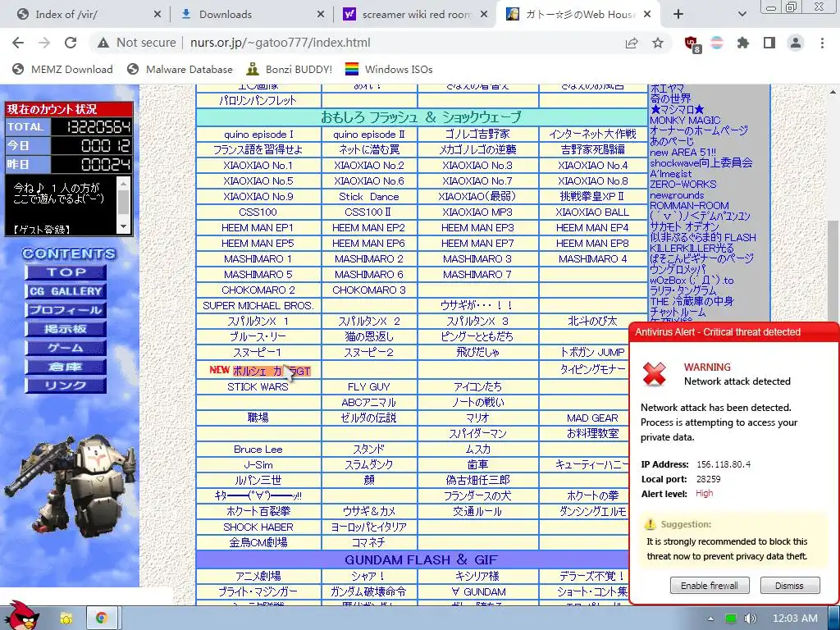Open ROMMAN-ROOM sidebar link
Viewport: 840px width, 630px height.
coord(689,206)
